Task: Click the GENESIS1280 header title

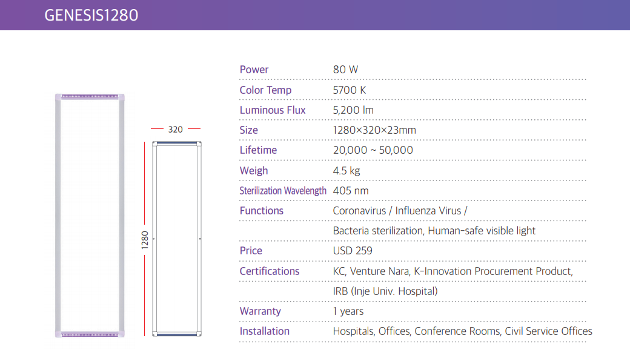Action: point(91,15)
